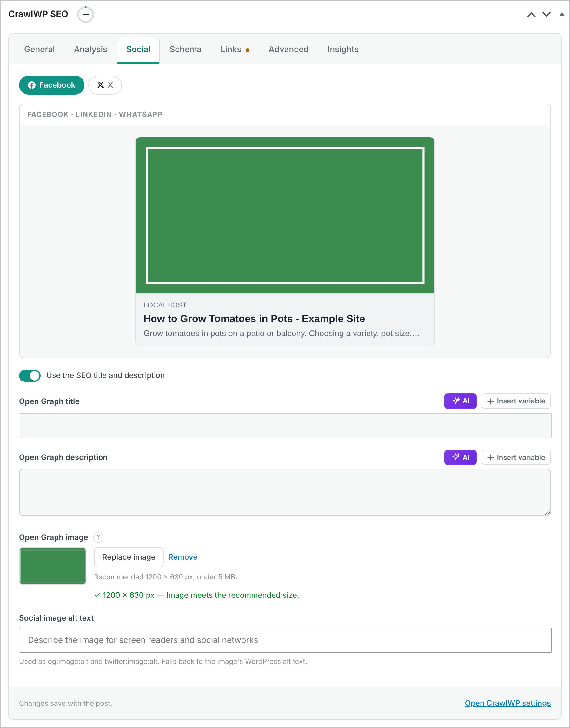Screen dimensions: 570x728
Task: Click Replace image button
Action: (129, 557)
